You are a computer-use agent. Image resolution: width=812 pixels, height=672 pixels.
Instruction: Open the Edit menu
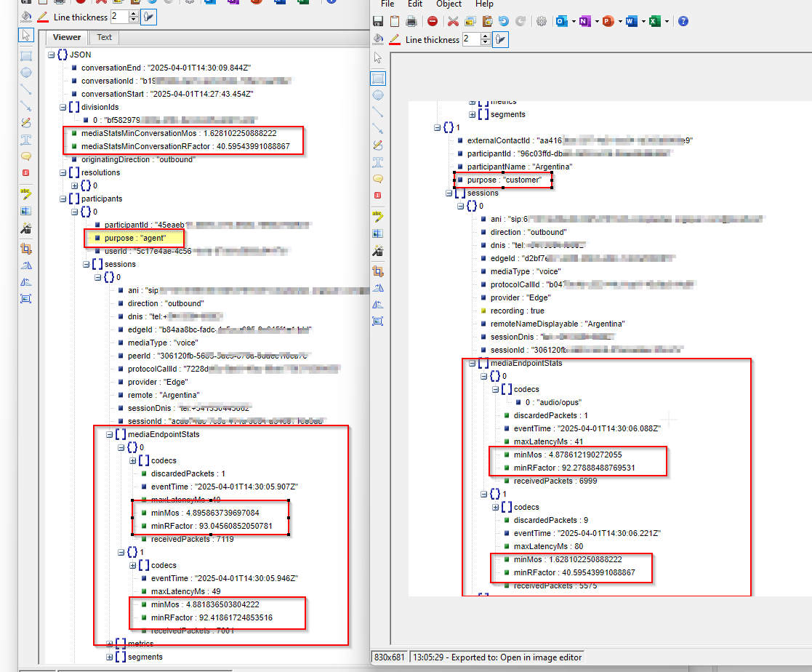click(415, 4)
